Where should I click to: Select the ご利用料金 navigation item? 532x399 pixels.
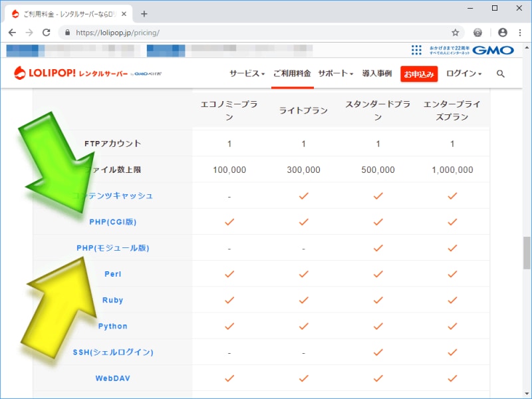pyautogui.click(x=292, y=73)
